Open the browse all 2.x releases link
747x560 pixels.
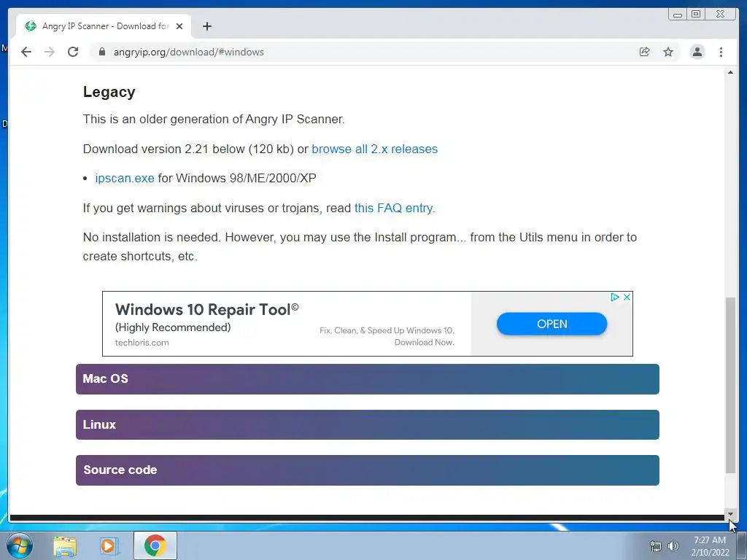pos(374,149)
